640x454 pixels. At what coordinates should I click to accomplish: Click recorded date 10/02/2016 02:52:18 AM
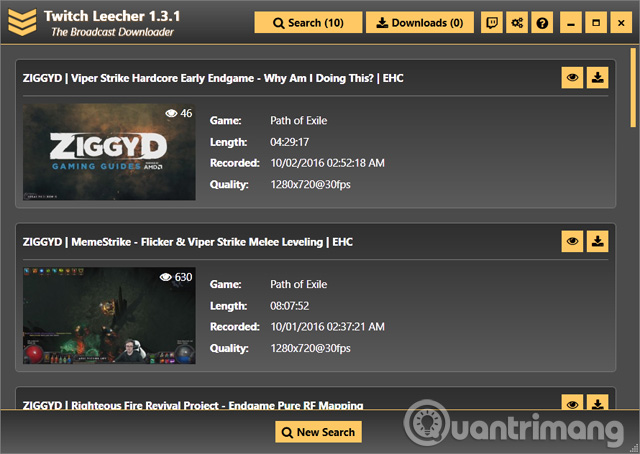click(327, 163)
